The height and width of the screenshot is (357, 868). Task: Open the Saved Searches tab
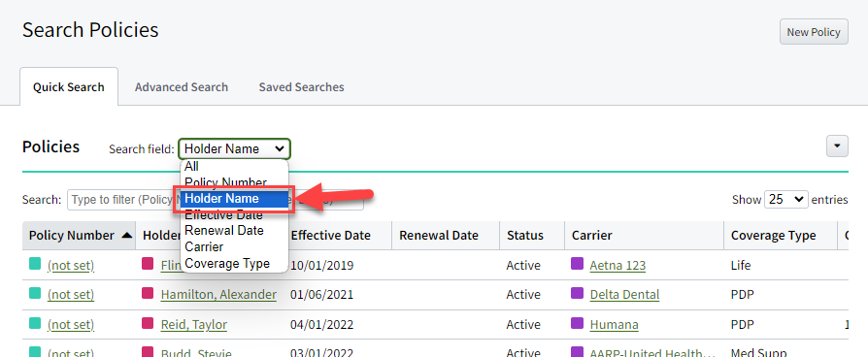(302, 87)
